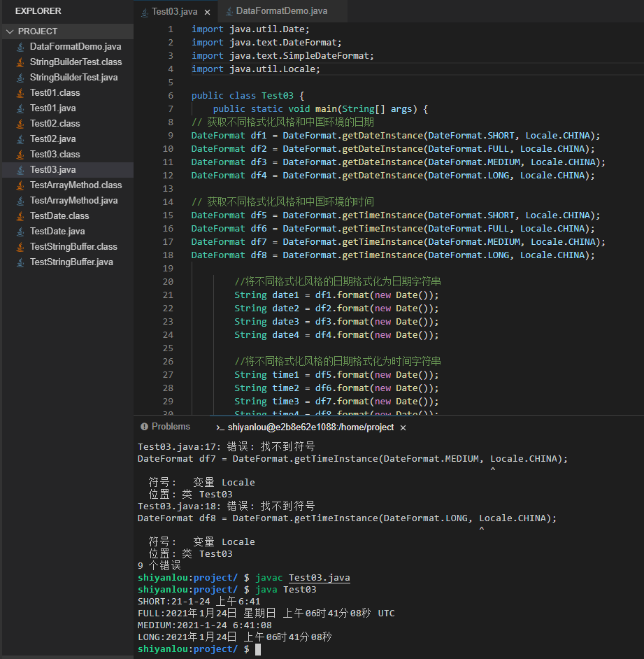
Task: Place cursor on 'String time3' line
Action: pos(336,402)
